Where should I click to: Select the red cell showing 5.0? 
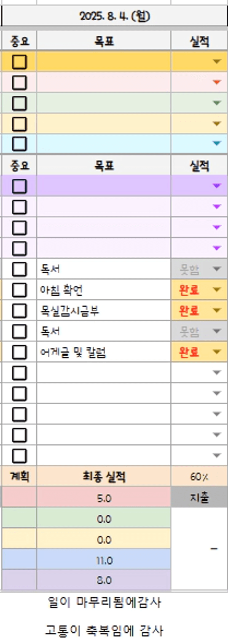point(104,497)
